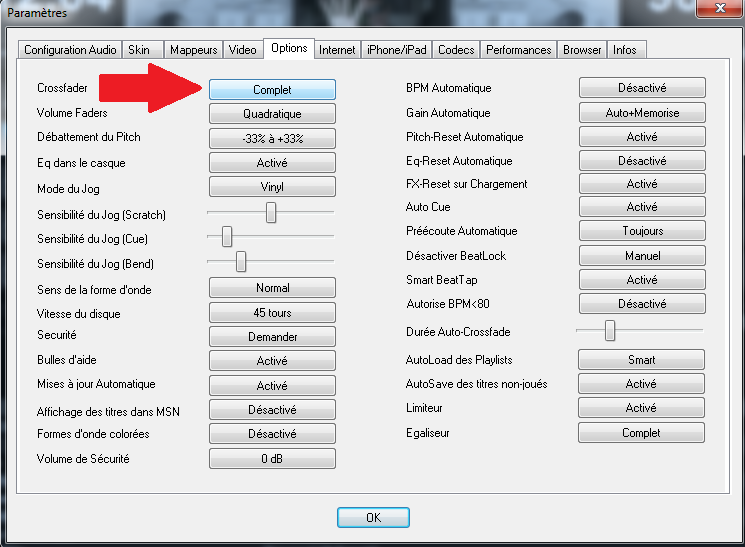Switch to the Video tab
This screenshot has height=547, width=745.
coord(242,50)
